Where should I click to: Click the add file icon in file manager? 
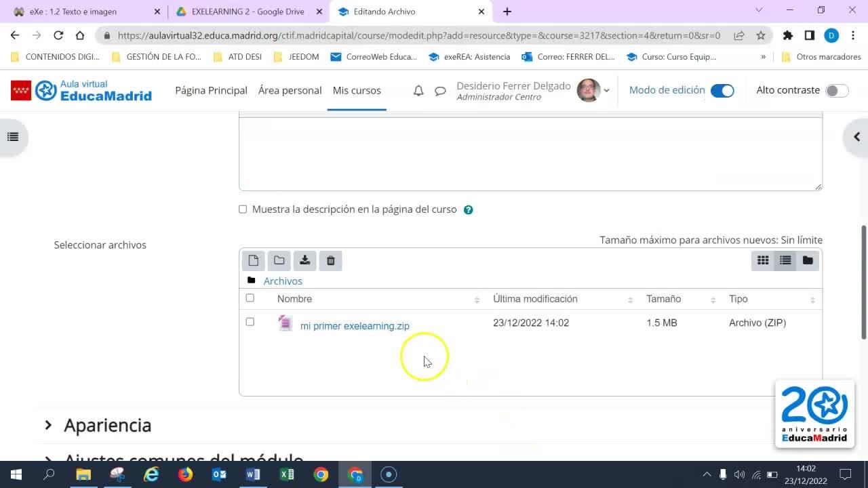pos(254,260)
